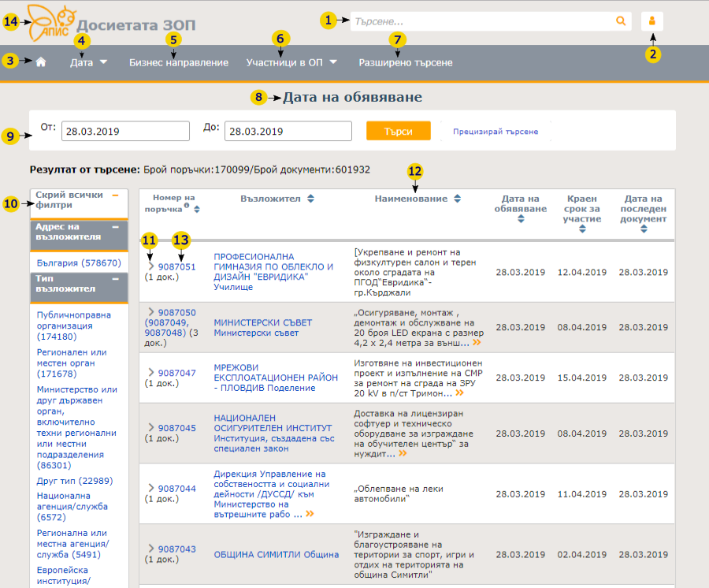Click the orange search magnifier icon
Screen dimensions: 709x588
[621, 21]
